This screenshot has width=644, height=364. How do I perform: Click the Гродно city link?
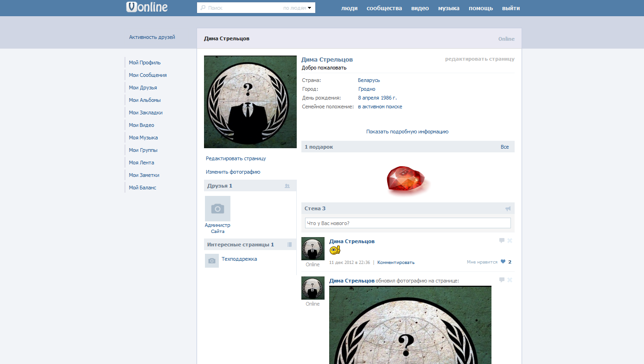coord(367,89)
